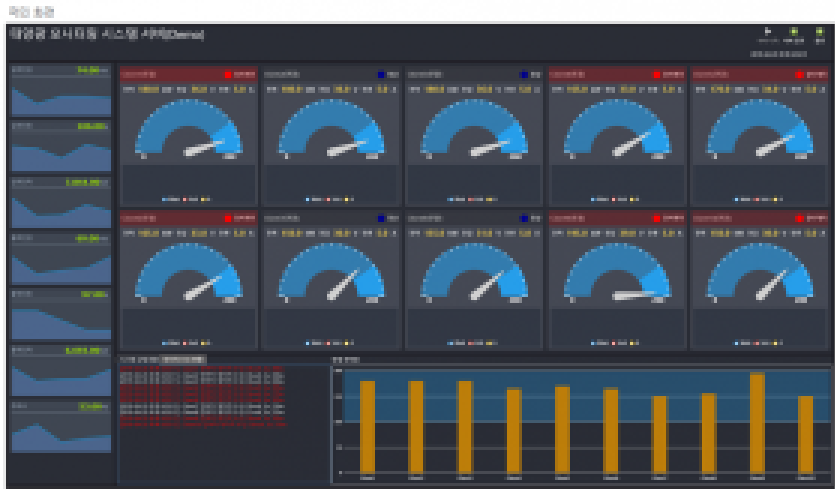Open the gauge dial in bottom-row second panel
Viewport: 835px width, 489px height.
[x=331, y=272]
